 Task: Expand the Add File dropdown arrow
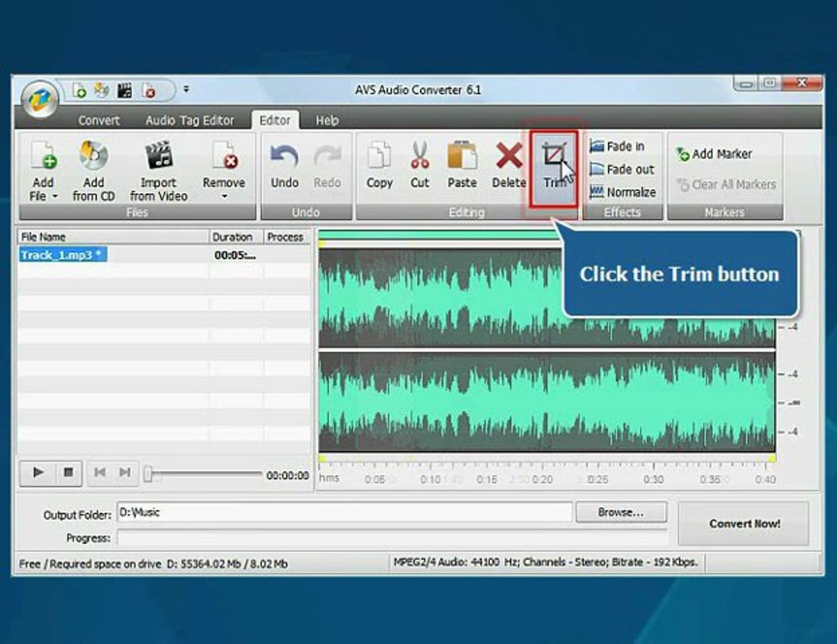coord(55,196)
